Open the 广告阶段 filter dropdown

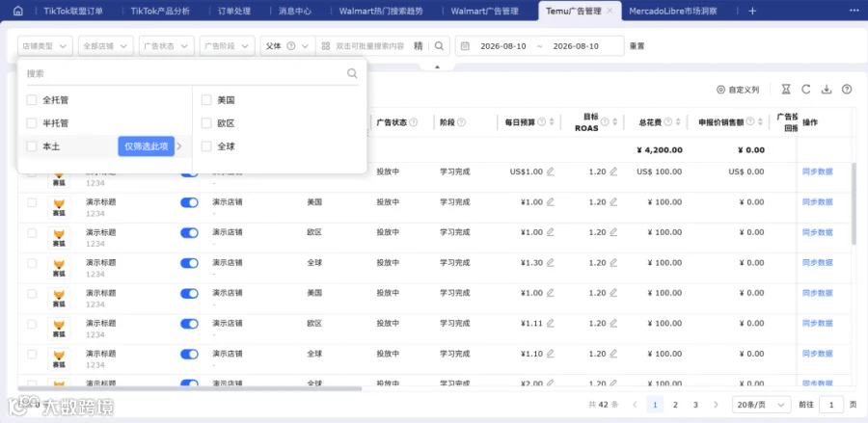pyautogui.click(x=227, y=46)
